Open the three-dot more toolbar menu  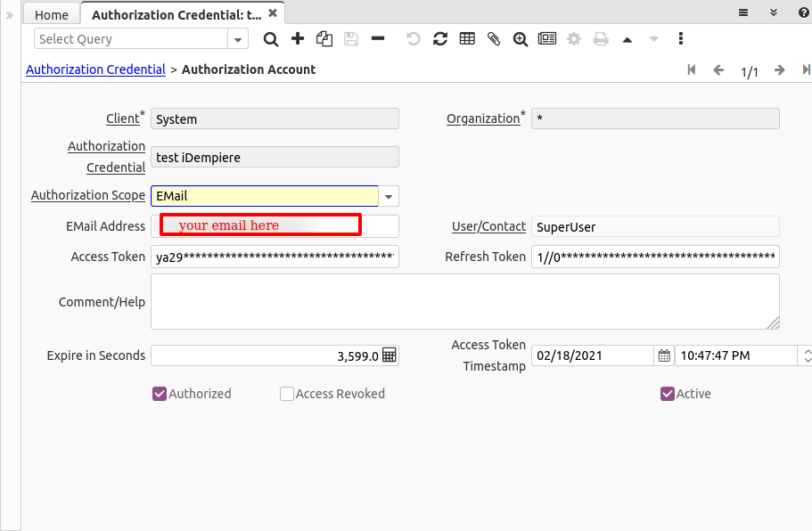681,39
